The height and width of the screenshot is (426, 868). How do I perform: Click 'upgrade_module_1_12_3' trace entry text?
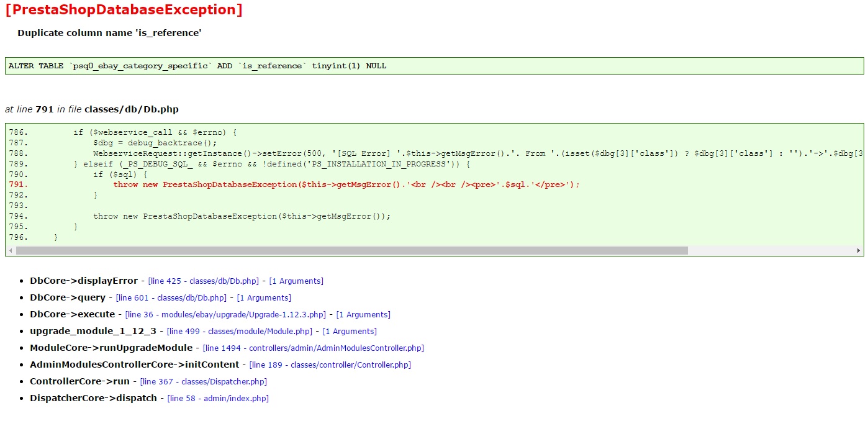click(93, 331)
